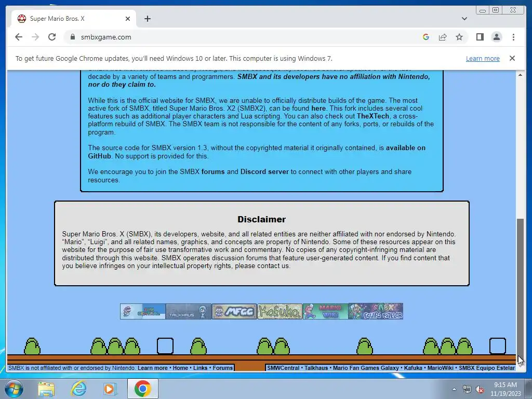The width and height of the screenshot is (532, 399).
Task: Click the scrollbar up arrow
Action: coord(520,75)
